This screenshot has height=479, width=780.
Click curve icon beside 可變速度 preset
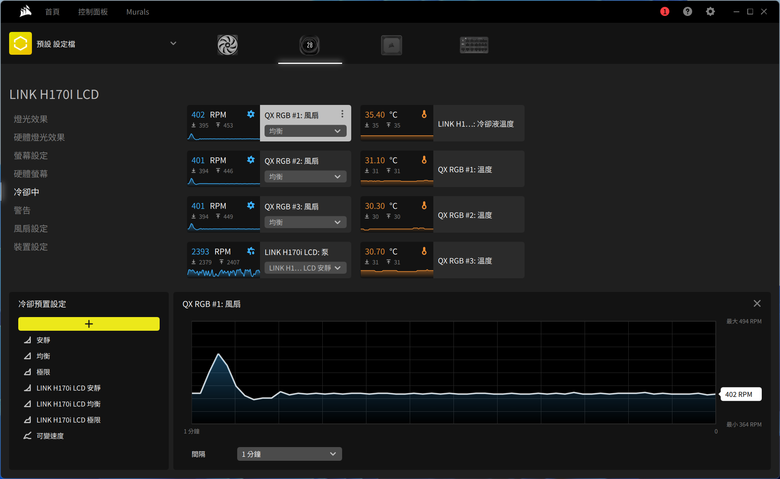pyautogui.click(x=27, y=436)
